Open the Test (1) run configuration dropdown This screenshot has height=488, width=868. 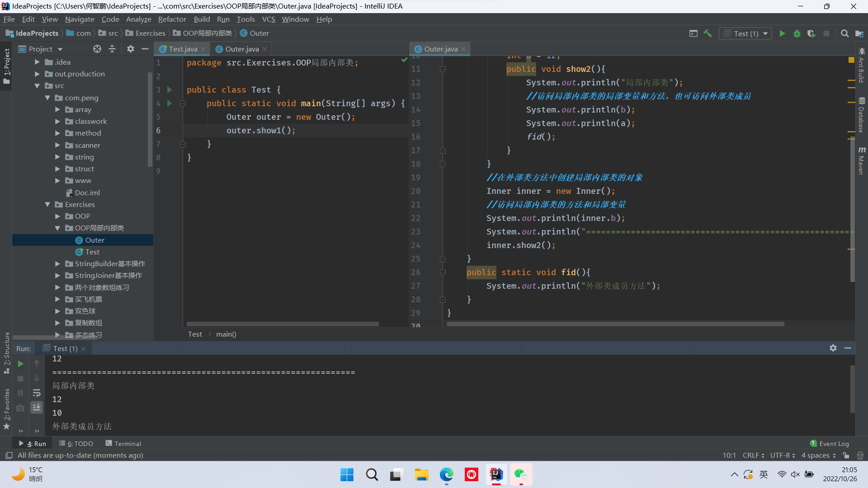[x=746, y=33]
